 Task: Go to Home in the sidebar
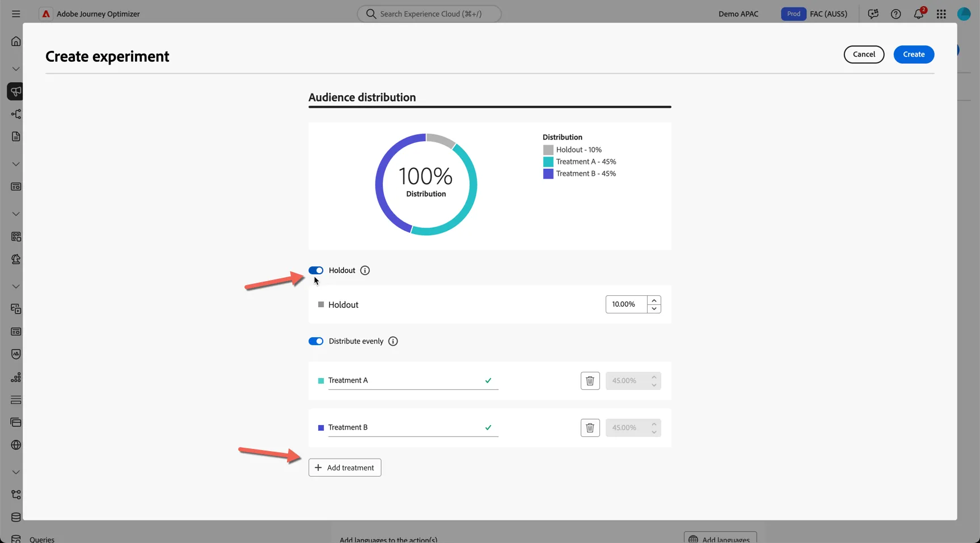click(16, 41)
